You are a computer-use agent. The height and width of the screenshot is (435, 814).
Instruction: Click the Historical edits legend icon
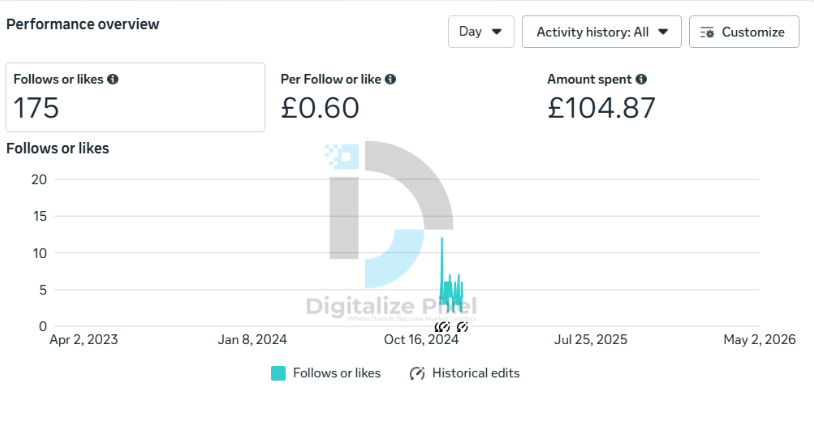[417, 373]
